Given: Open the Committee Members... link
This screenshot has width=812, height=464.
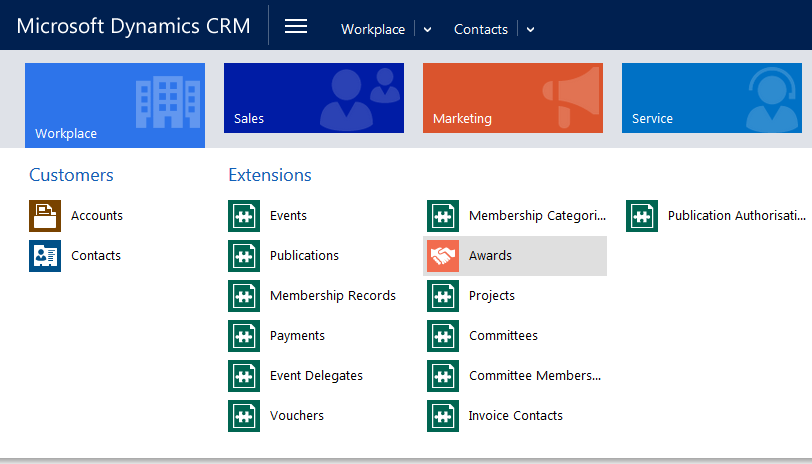Looking at the screenshot, I should [535, 375].
